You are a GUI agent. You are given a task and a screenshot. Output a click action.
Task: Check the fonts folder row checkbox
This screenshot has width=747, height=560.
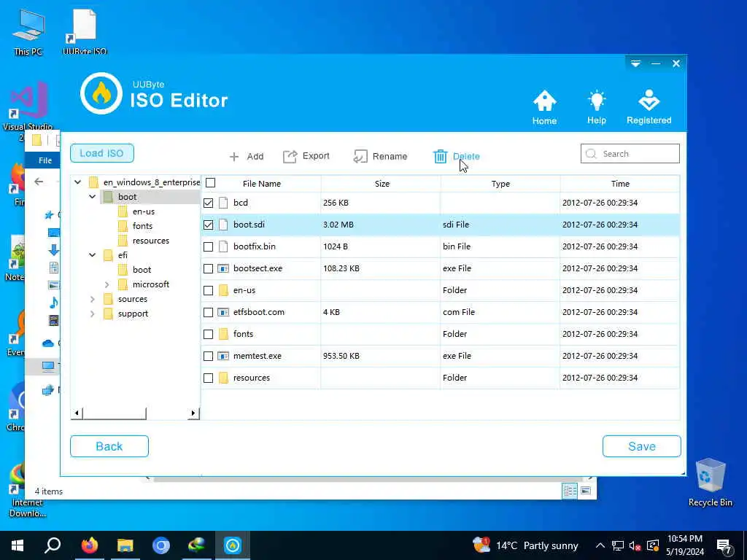pyautogui.click(x=208, y=334)
